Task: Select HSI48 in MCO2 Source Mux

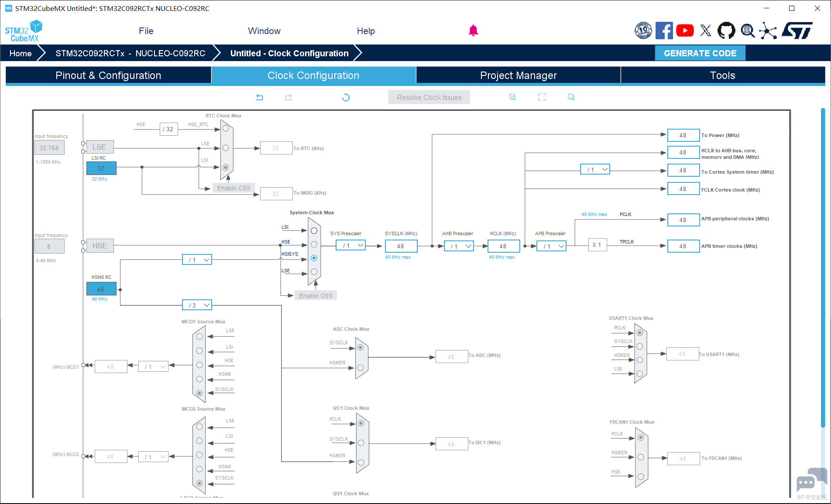Action: point(199,469)
